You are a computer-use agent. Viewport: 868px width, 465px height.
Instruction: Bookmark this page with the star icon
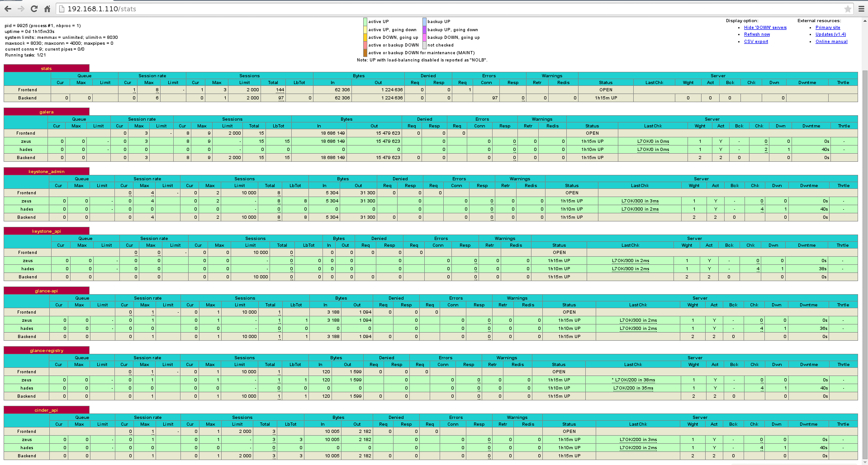848,9
